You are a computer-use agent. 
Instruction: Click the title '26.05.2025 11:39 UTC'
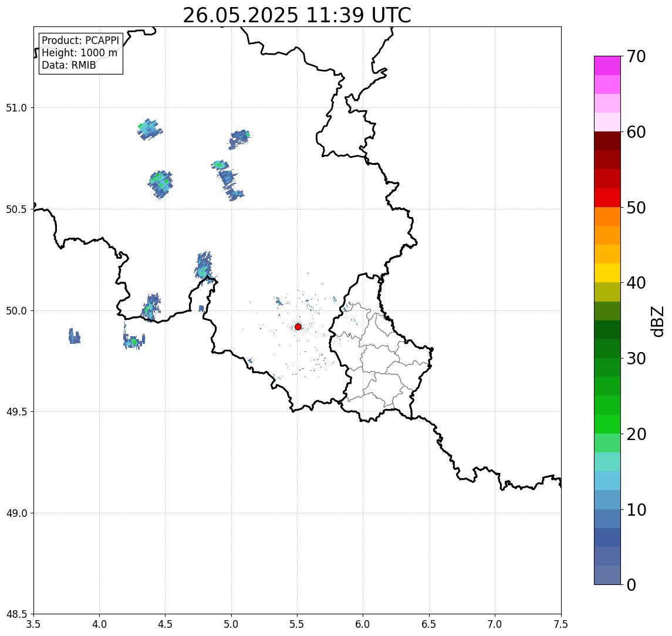[297, 16]
